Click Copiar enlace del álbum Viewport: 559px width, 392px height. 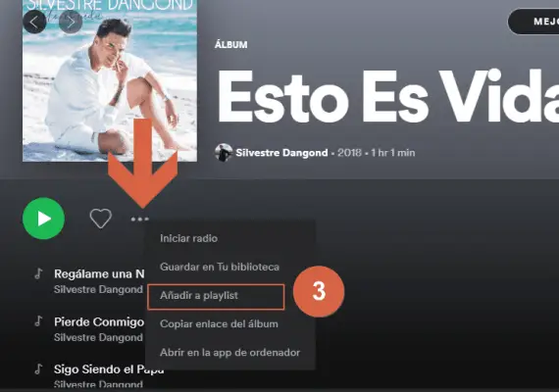[219, 324]
